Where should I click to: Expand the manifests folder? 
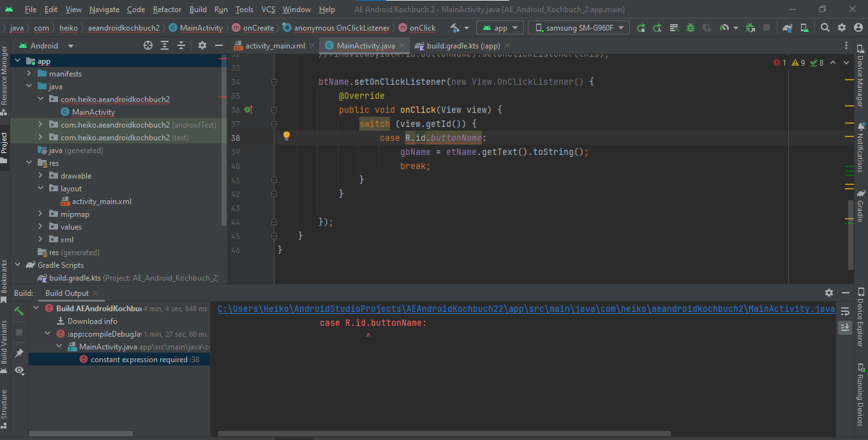(29, 74)
